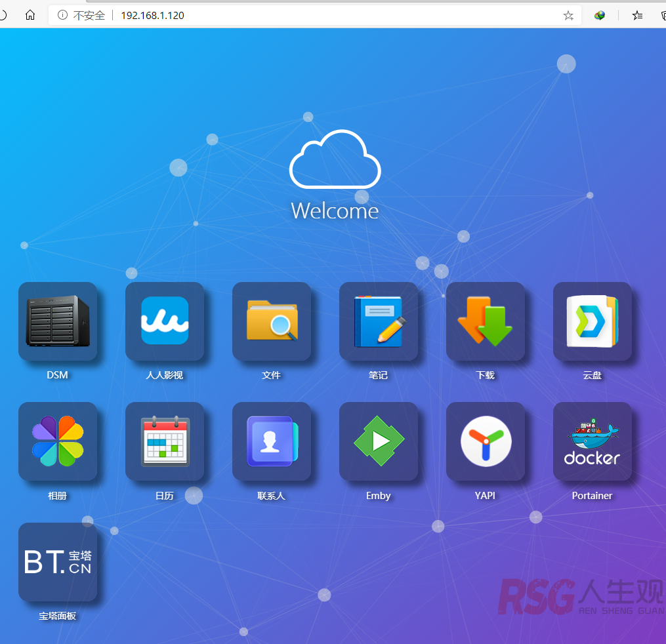666x644 pixels.
Task: Click the browser reload button
Action: [x=3, y=15]
